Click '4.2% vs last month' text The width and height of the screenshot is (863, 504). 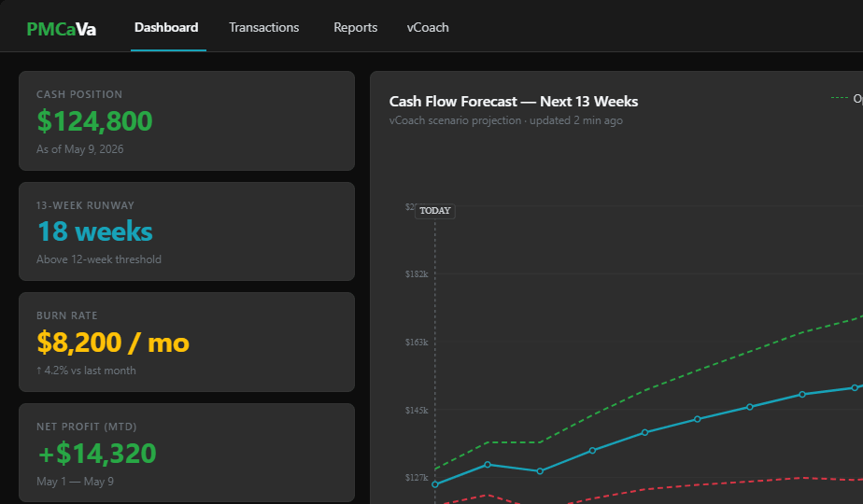pyautogui.click(x=86, y=371)
